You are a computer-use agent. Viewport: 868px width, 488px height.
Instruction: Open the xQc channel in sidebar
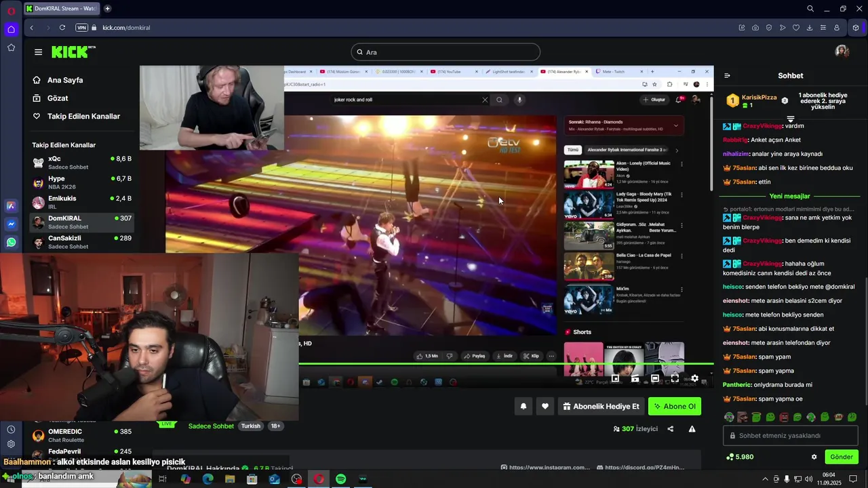(x=82, y=163)
